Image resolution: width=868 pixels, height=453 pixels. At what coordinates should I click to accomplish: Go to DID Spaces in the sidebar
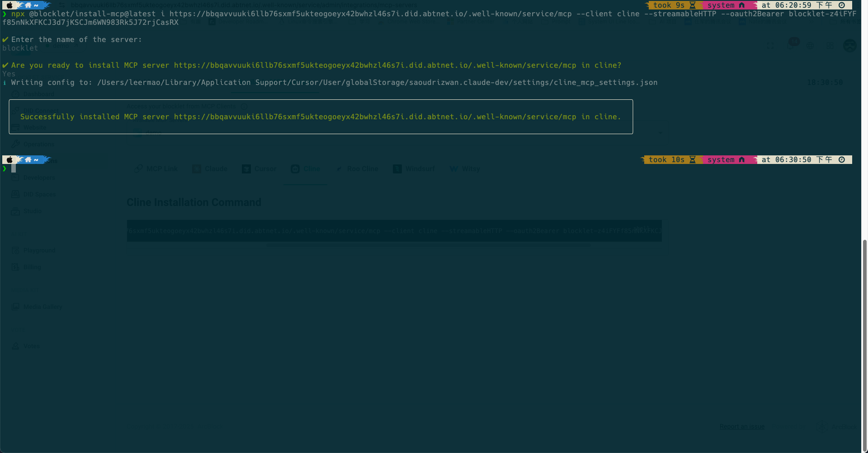tap(39, 195)
